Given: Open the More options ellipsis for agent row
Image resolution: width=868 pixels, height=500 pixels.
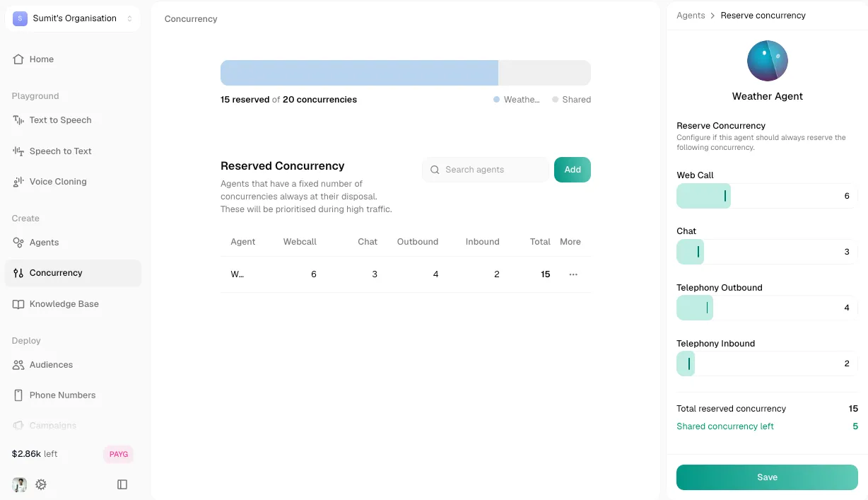Looking at the screenshot, I should click(x=573, y=274).
